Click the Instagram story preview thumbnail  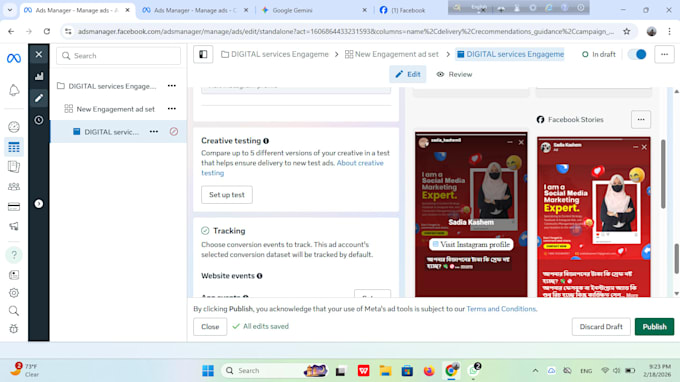[x=471, y=215]
